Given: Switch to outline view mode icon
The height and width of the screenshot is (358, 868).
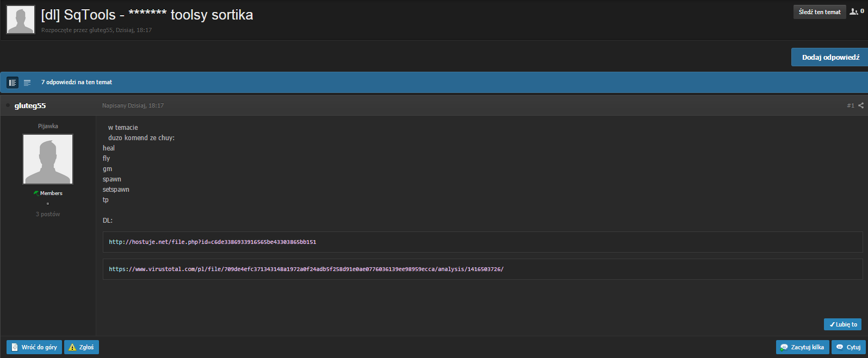Looking at the screenshot, I should pos(27,83).
